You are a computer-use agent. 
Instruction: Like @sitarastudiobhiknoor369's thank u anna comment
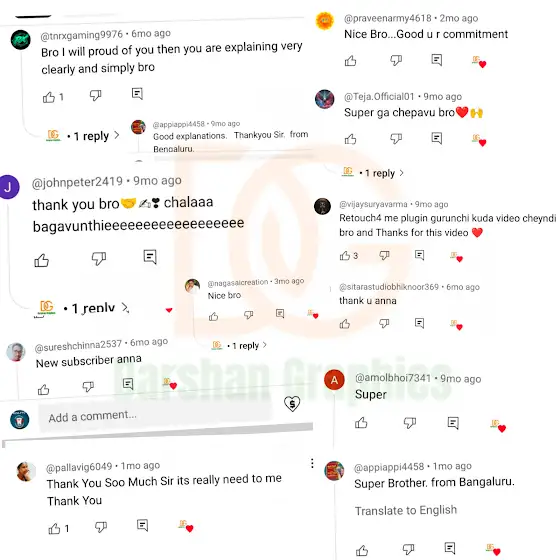(x=345, y=324)
